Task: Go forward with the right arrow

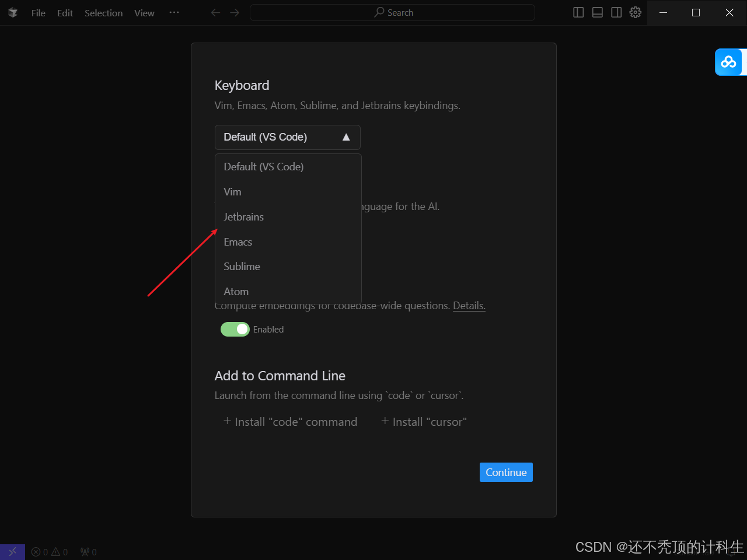Action: pyautogui.click(x=235, y=13)
